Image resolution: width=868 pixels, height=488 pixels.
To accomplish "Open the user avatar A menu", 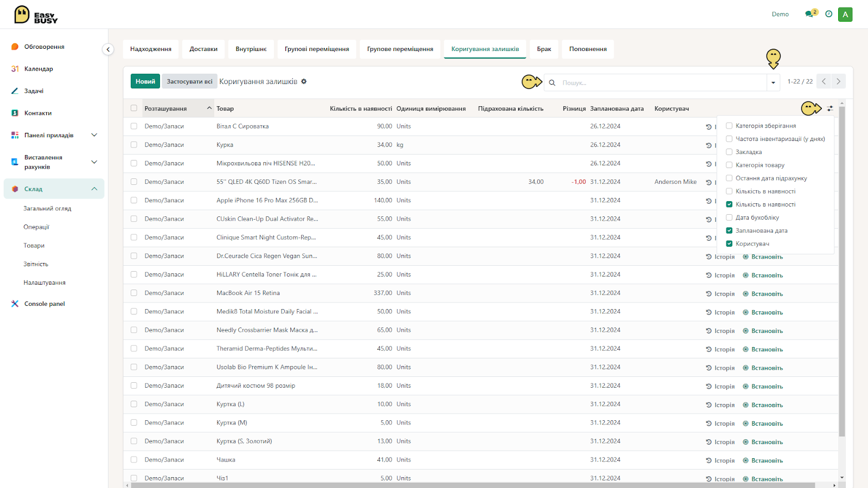I will [845, 15].
